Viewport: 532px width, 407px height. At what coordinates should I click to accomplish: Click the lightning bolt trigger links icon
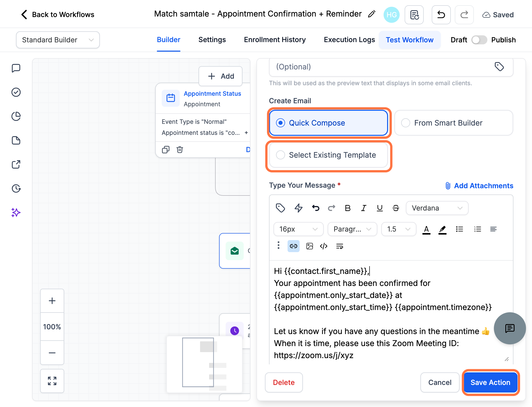(298, 208)
